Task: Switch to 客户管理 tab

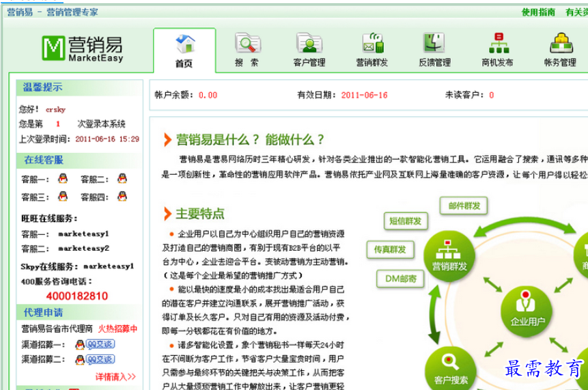Action: (309, 51)
